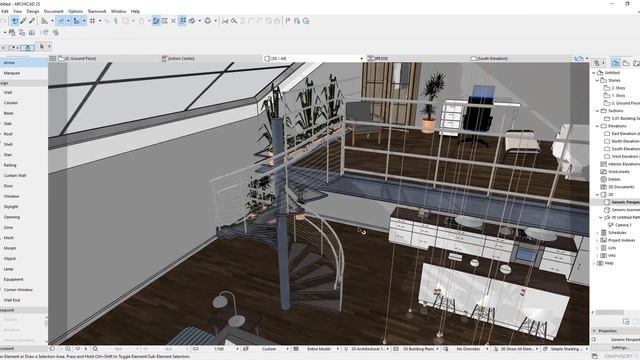Select the Object tool
Screen dimensions: 640x360
(10, 258)
